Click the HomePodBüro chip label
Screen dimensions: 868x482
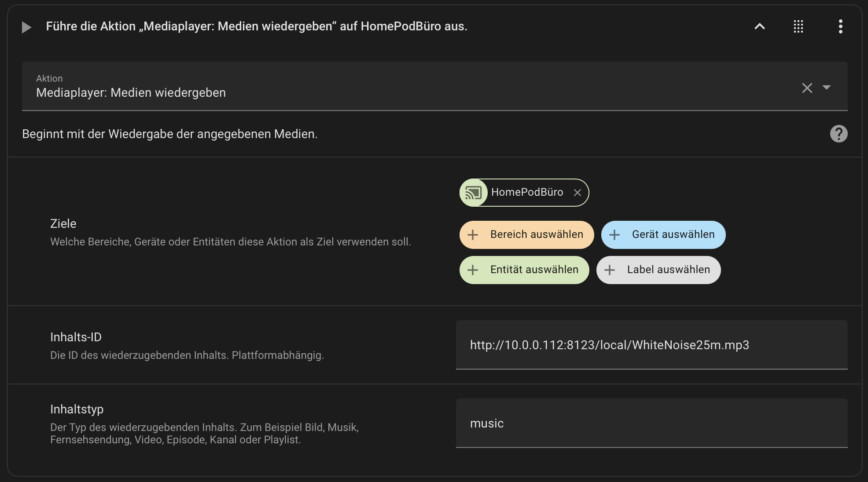pos(527,192)
